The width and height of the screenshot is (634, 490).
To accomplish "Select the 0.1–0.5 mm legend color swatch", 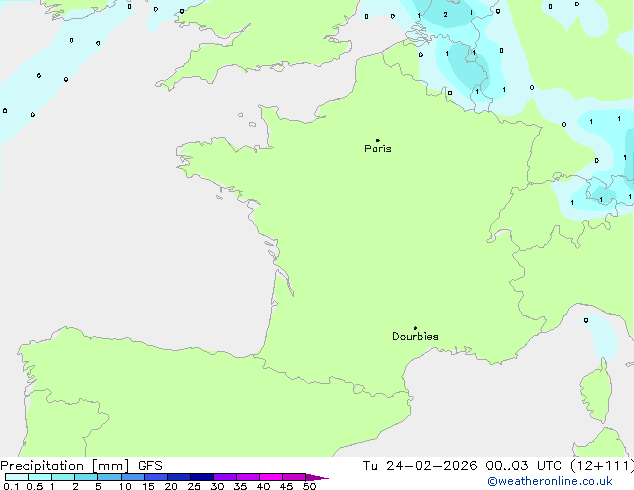I will point(17,477).
